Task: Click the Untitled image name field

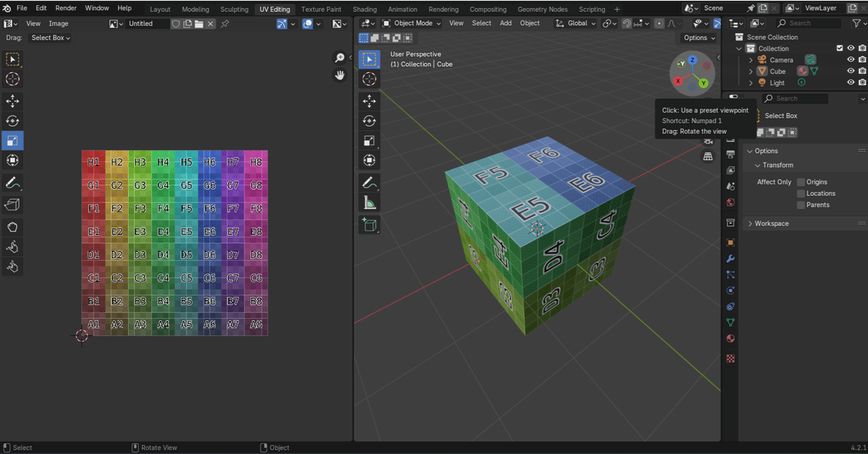Action: (148, 24)
